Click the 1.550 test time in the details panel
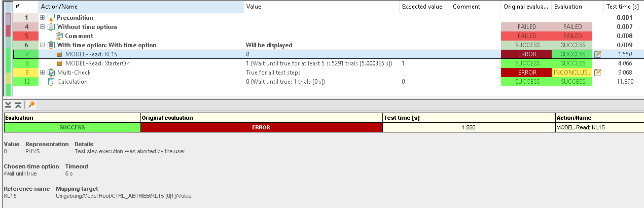This screenshot has height=208, width=644. [469, 127]
